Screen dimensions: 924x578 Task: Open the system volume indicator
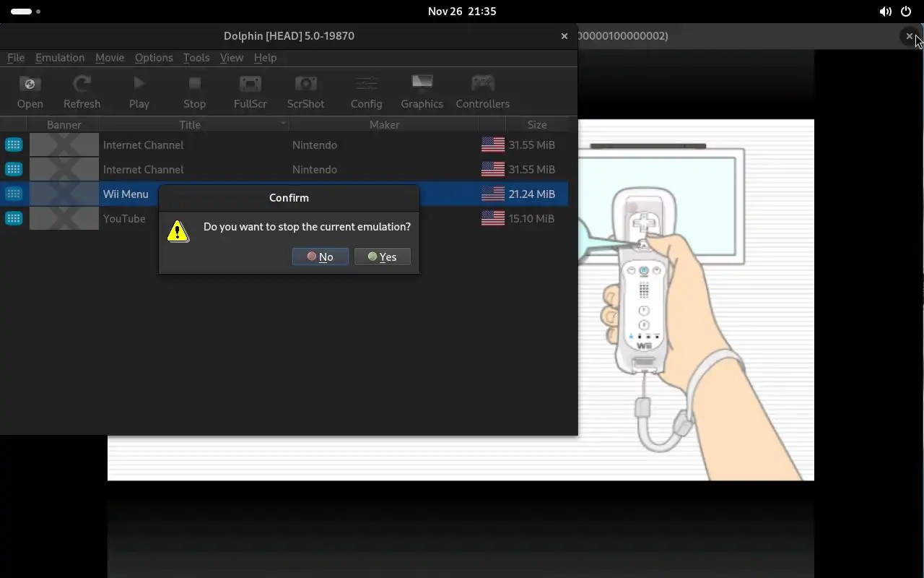[x=885, y=12]
